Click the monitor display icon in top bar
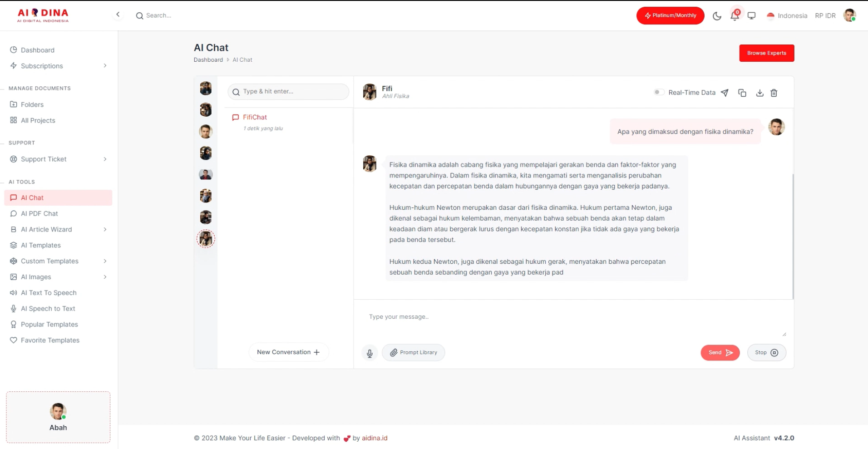 click(x=752, y=16)
